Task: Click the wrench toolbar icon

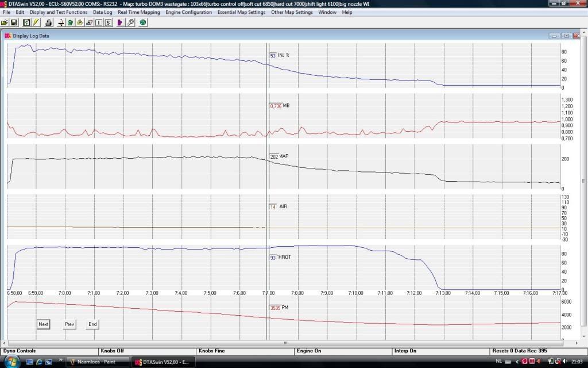Action: coord(130,22)
